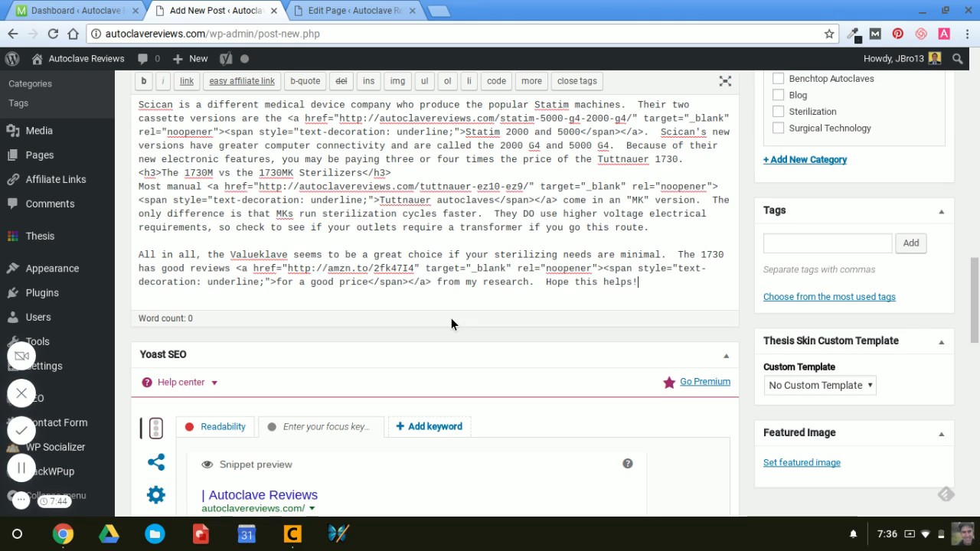Open Yoast advanced settings gear icon

[x=156, y=495]
